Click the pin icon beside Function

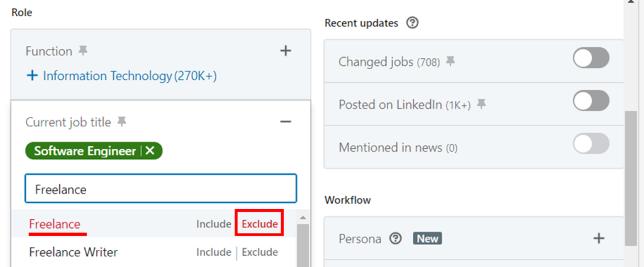point(84,51)
